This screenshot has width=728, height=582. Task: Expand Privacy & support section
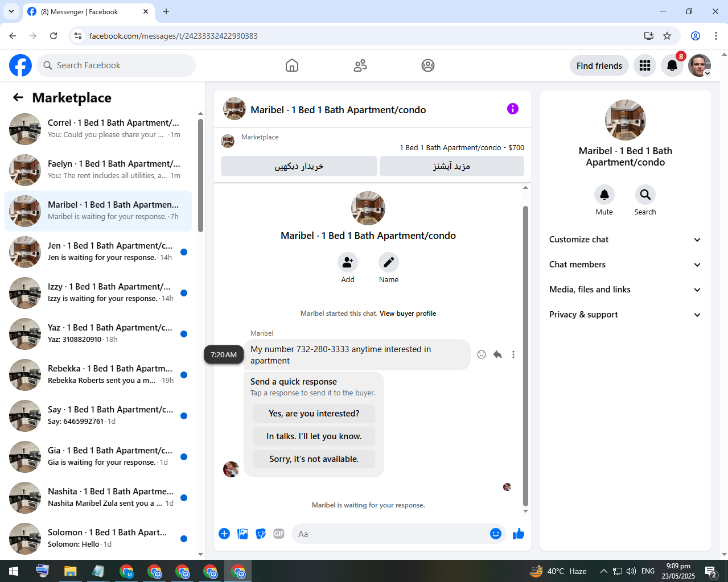626,315
